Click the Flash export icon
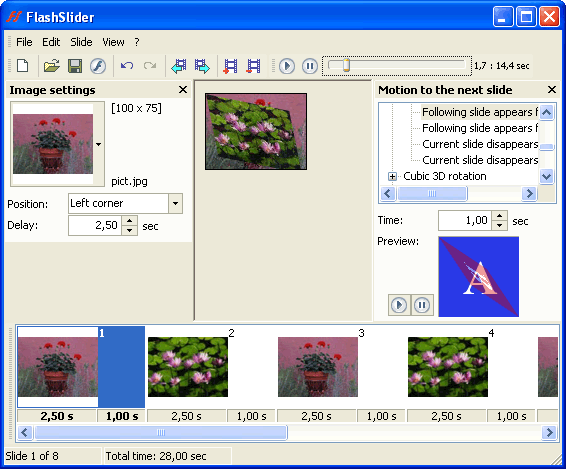Screen dimensions: 566x469 pyautogui.click(x=98, y=66)
